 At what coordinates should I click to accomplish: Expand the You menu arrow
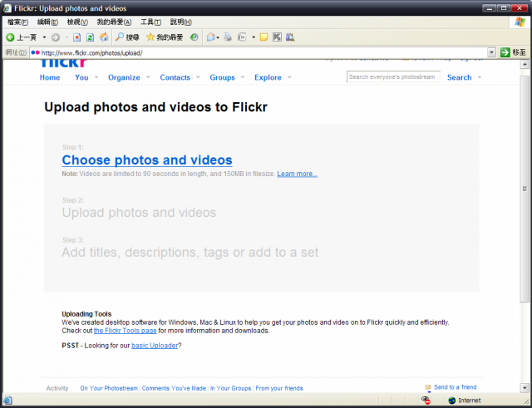point(96,77)
